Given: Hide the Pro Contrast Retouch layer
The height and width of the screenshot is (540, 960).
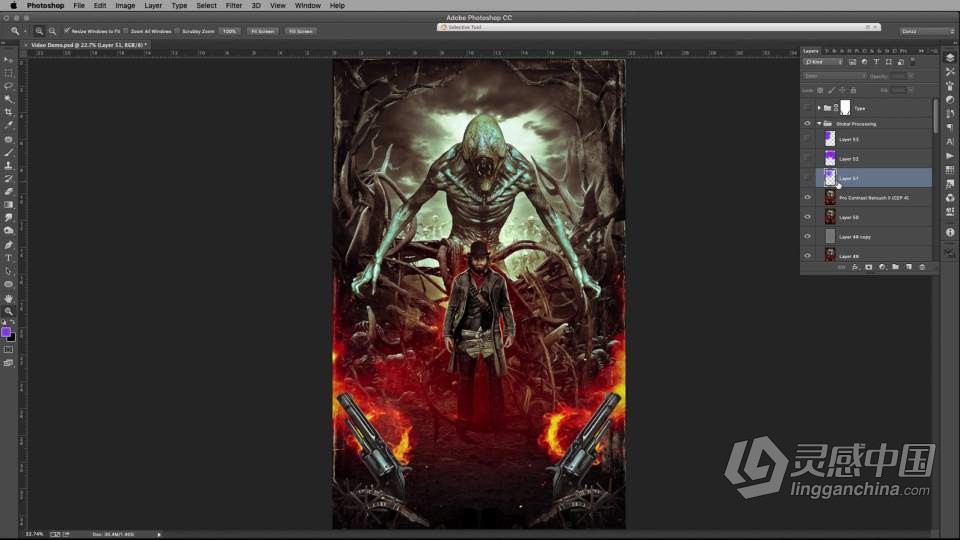Looking at the screenshot, I should (x=808, y=198).
